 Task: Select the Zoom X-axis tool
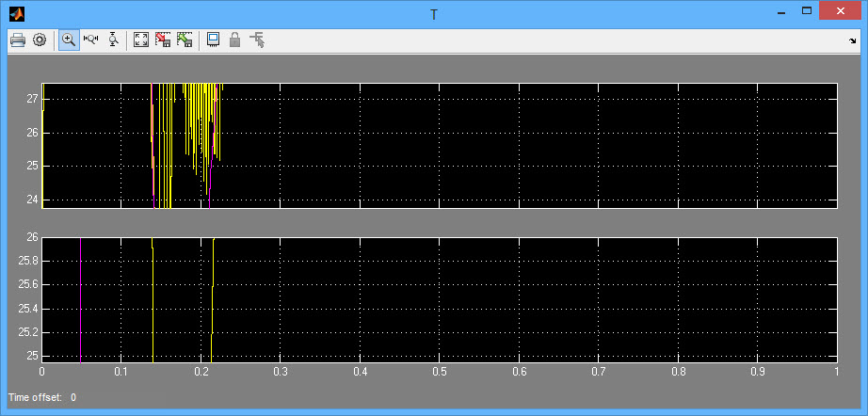pyautogui.click(x=91, y=40)
